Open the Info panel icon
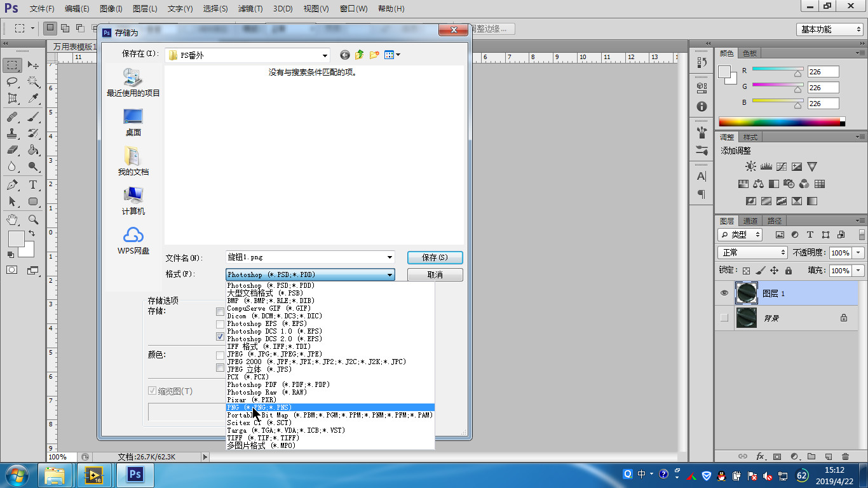868x488 pixels. tap(702, 107)
